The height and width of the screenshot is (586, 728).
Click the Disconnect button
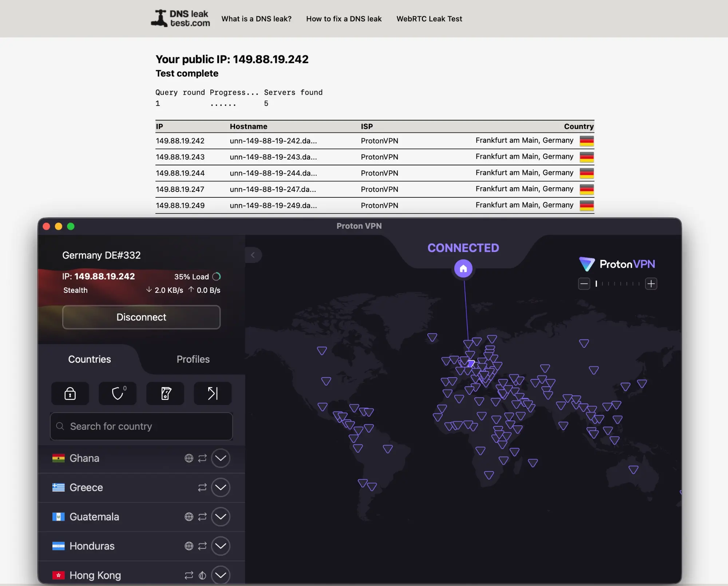coord(141,317)
